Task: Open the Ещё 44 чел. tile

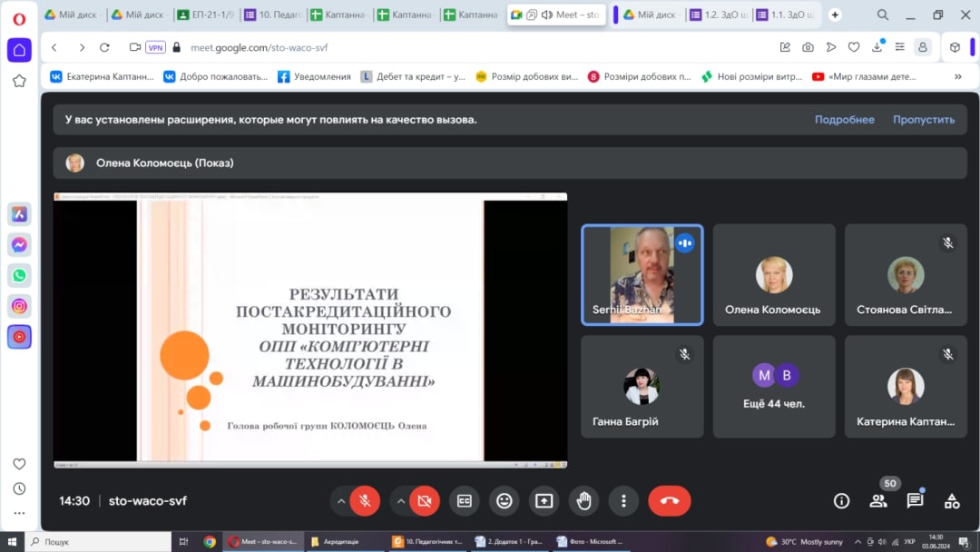Action: coord(774,387)
